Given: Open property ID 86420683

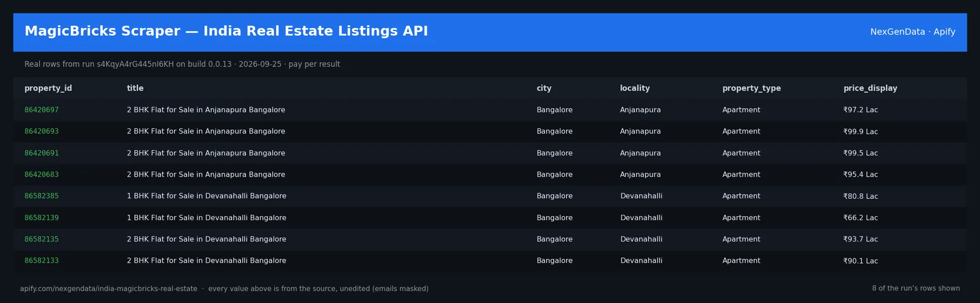Looking at the screenshot, I should pos(41,174).
